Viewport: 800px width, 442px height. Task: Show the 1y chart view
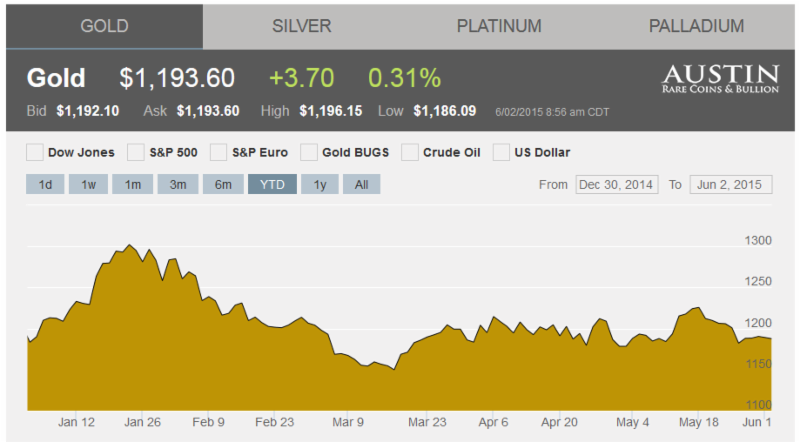pos(319,184)
